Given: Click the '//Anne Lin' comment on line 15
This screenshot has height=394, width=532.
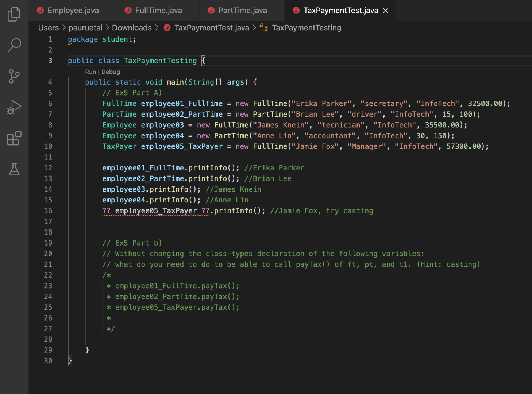Looking at the screenshot, I should pyautogui.click(x=227, y=200).
